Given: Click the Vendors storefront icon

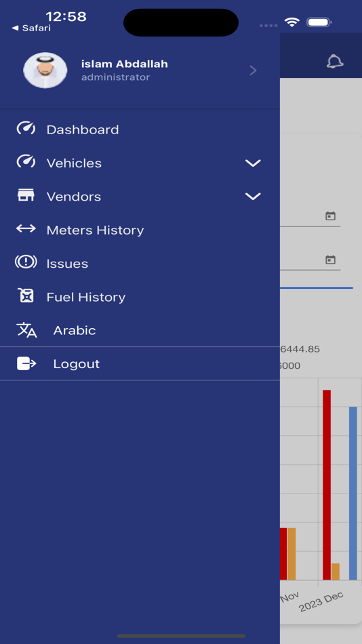Looking at the screenshot, I should pos(26,195).
